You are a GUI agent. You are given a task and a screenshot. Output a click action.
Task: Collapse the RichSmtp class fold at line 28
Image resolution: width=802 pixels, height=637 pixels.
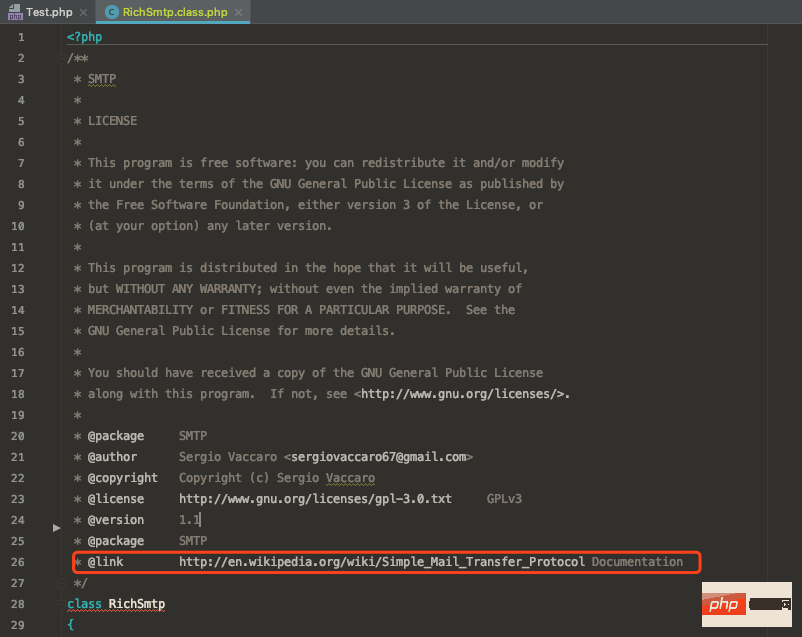tap(61, 604)
